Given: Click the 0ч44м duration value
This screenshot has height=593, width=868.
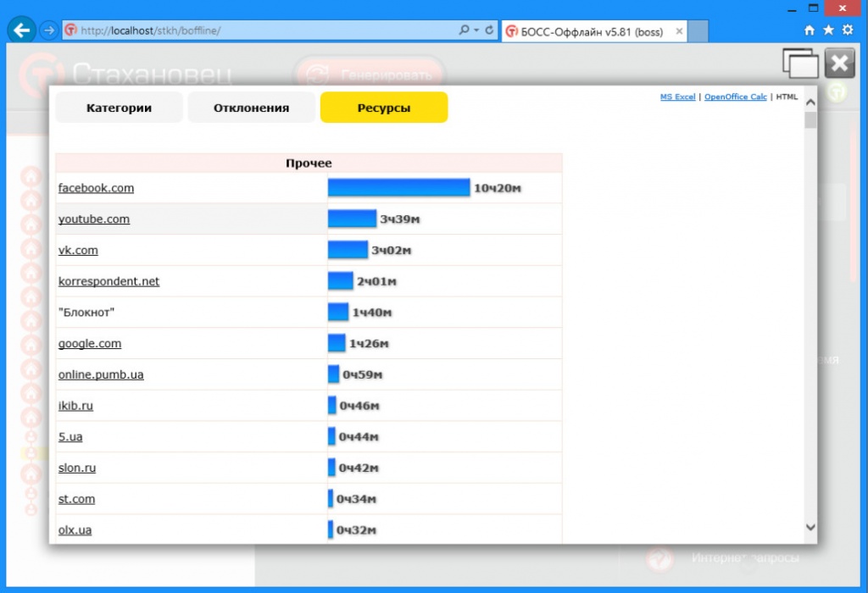Looking at the screenshot, I should tap(359, 436).
